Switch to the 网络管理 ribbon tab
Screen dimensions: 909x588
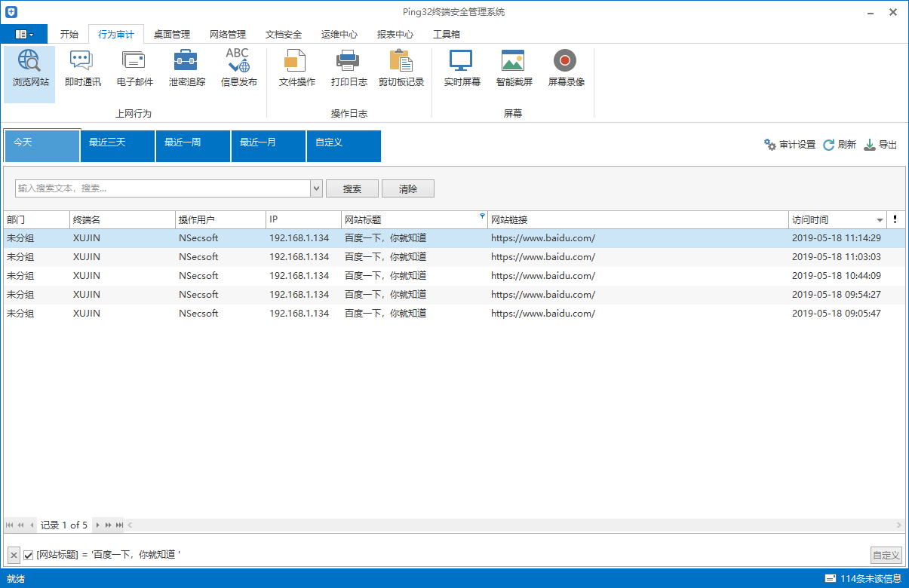click(x=228, y=34)
